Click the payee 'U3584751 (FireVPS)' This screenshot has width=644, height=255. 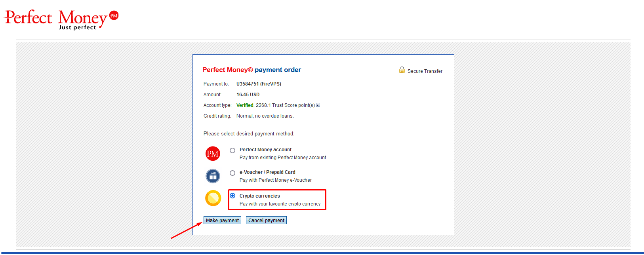tap(259, 84)
